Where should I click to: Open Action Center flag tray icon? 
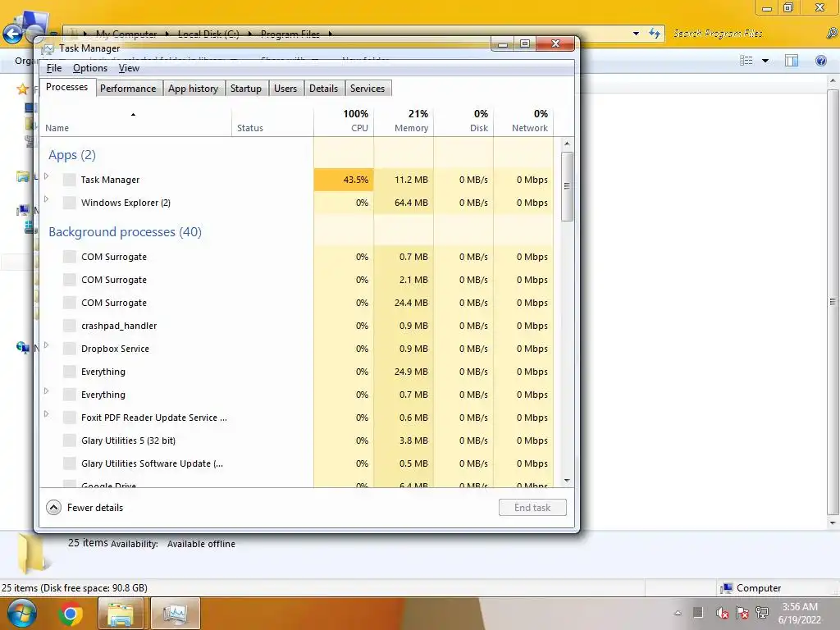(742, 613)
